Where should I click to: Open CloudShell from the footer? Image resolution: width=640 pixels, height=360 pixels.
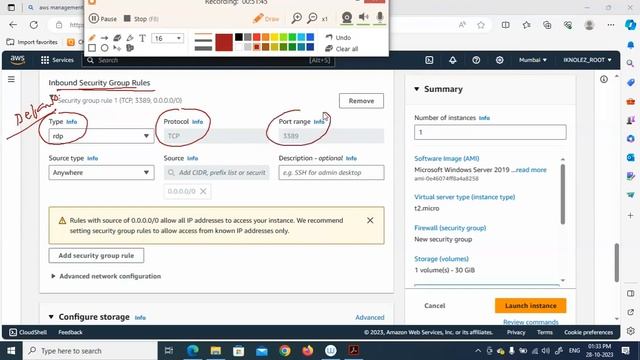click(x=28, y=332)
